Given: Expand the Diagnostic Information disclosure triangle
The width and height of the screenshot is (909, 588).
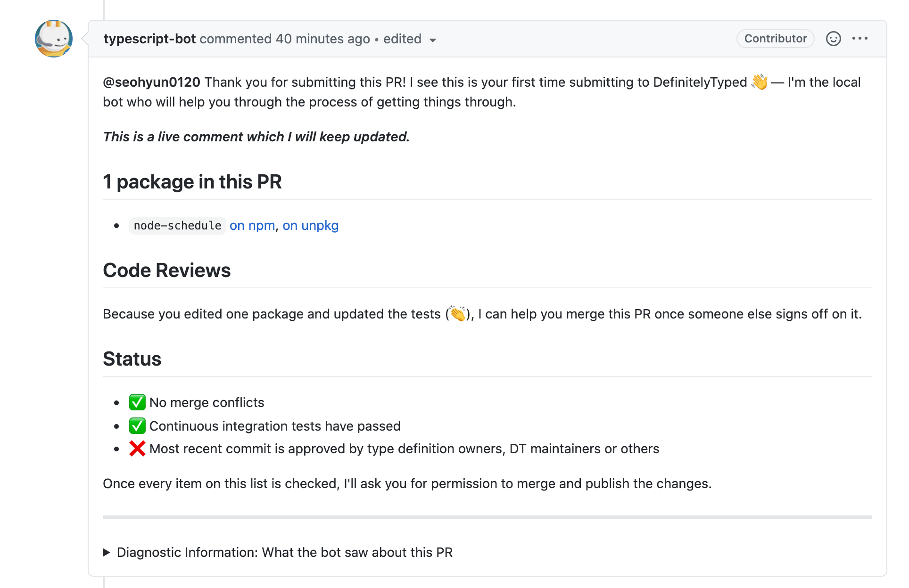Looking at the screenshot, I should click(x=107, y=552).
